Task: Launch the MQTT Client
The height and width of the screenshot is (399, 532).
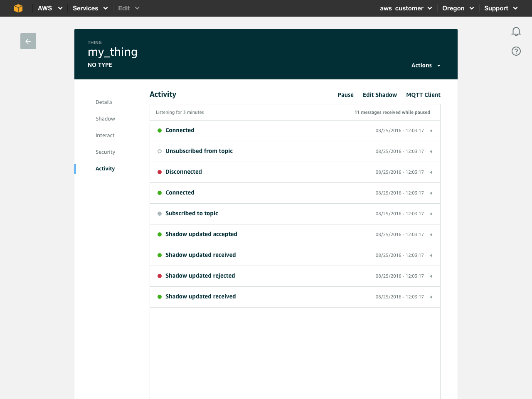Action: point(423,95)
